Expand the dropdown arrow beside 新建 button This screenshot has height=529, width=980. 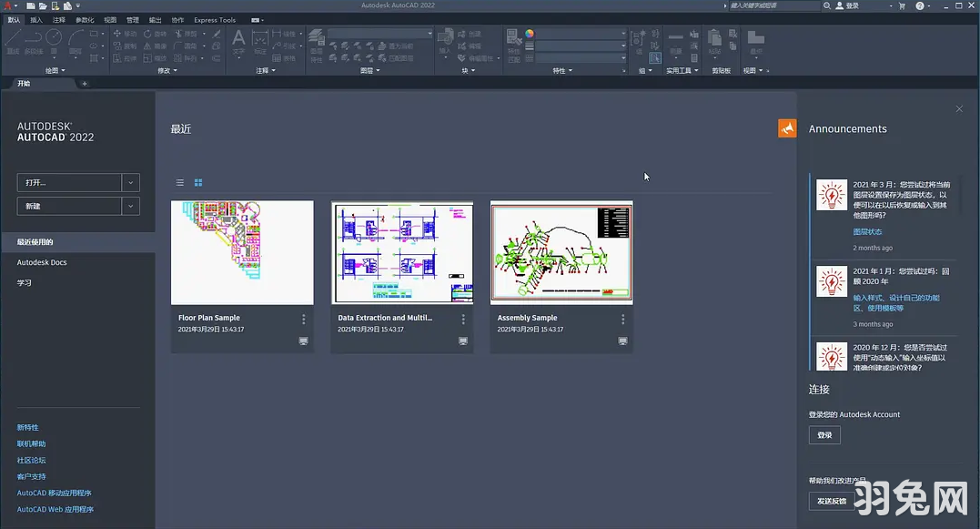pos(131,207)
